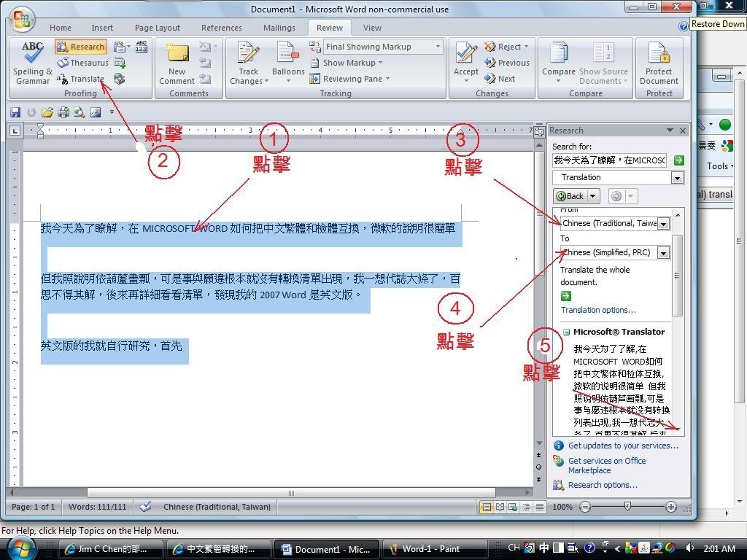Switch to Word-1 - Paint in taskbar
747x560 pixels.
(x=435, y=549)
